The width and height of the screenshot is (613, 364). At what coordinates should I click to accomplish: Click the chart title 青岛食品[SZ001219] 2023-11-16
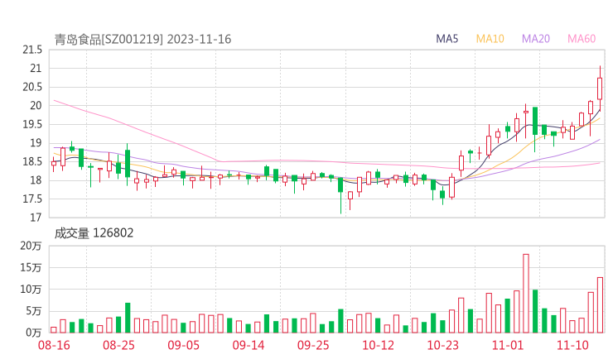click(x=142, y=39)
